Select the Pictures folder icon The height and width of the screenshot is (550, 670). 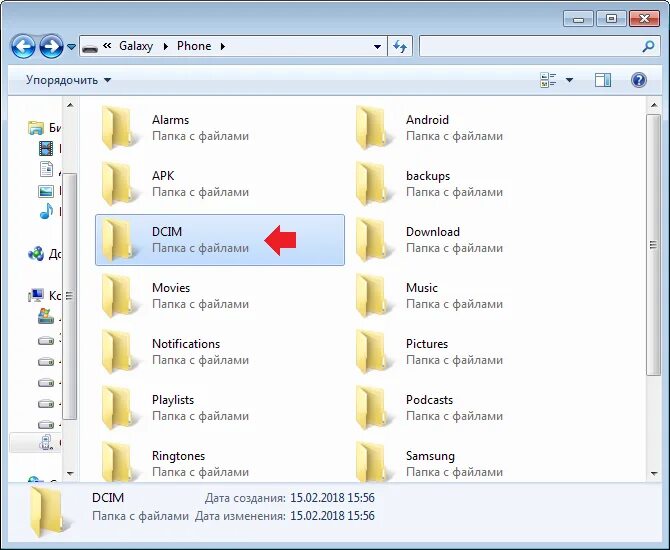click(374, 352)
